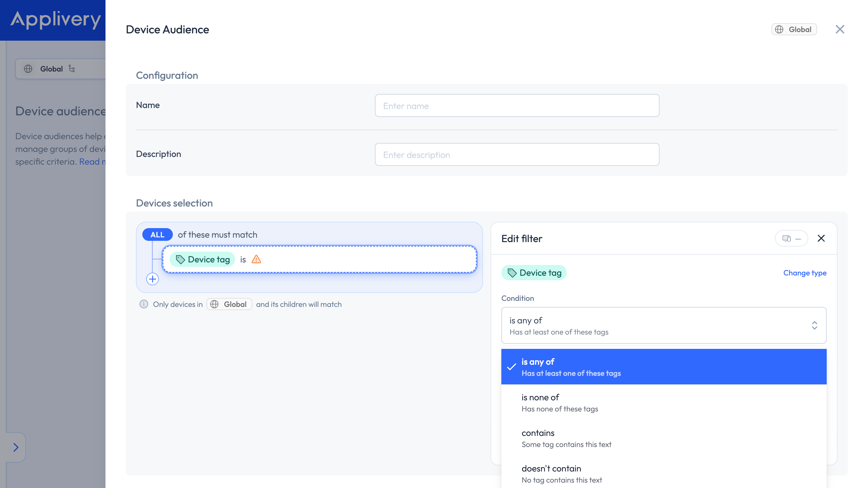Add new filter with plus icon
Viewport: 868px width, 488px height.
tap(152, 279)
